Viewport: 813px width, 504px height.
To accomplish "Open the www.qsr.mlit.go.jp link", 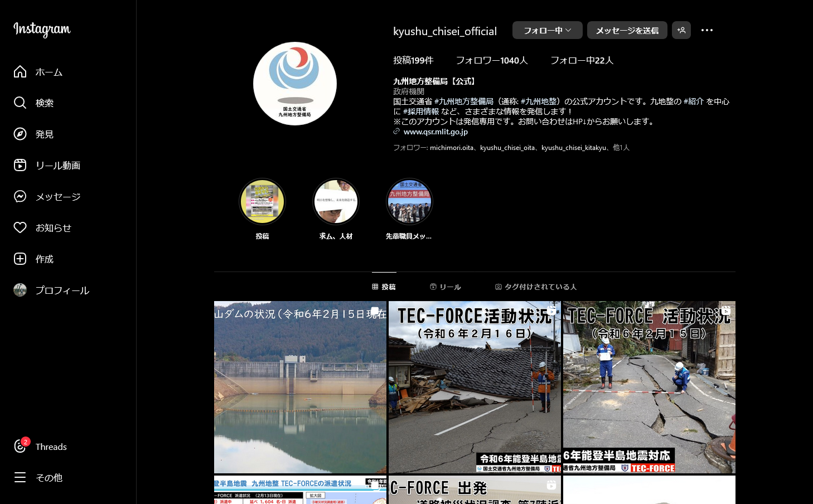I will coord(435,132).
